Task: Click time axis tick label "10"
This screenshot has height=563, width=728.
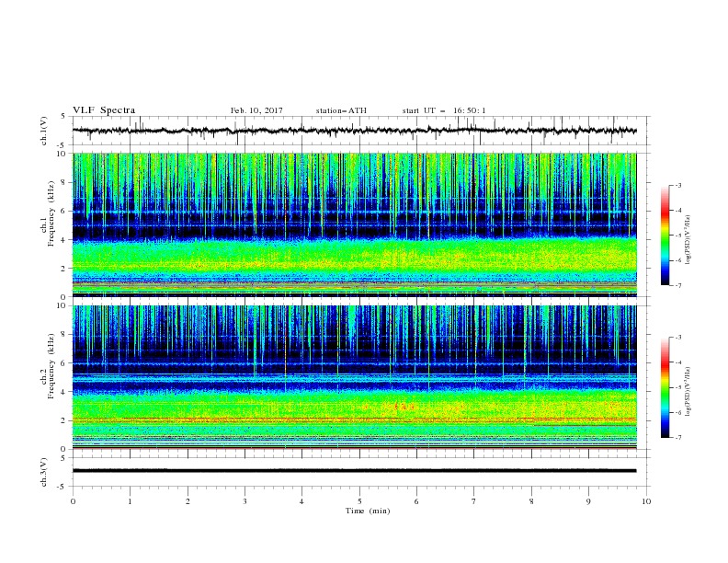Action: pos(646,501)
